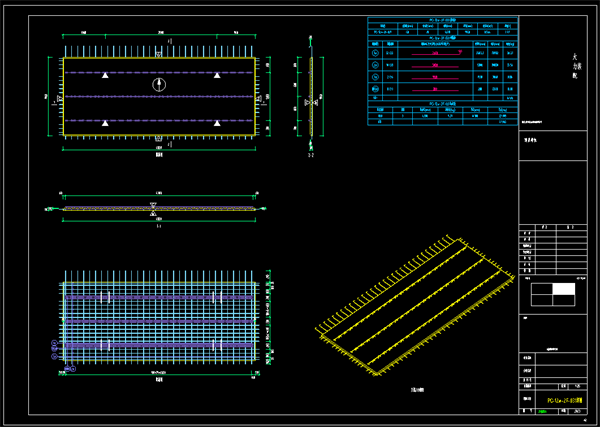Click the magenta hooked rebar shape in schedule row one
This screenshot has height=427, width=600.
click(436, 53)
